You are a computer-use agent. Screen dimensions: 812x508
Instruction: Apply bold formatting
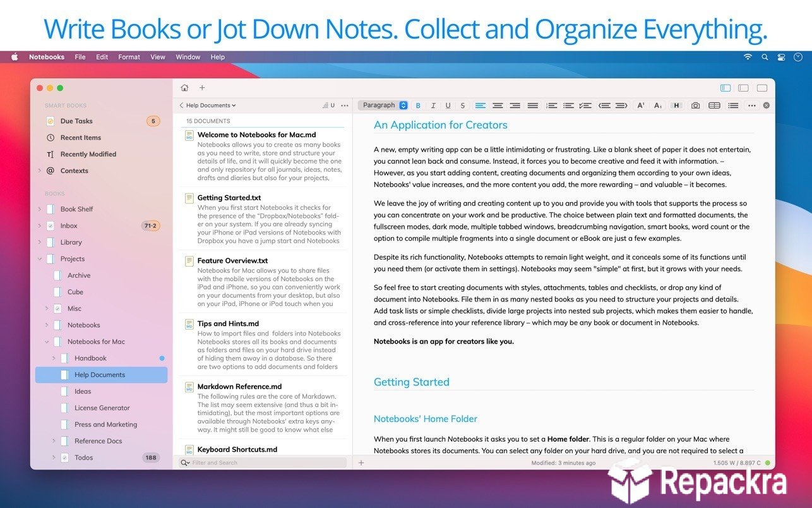417,106
